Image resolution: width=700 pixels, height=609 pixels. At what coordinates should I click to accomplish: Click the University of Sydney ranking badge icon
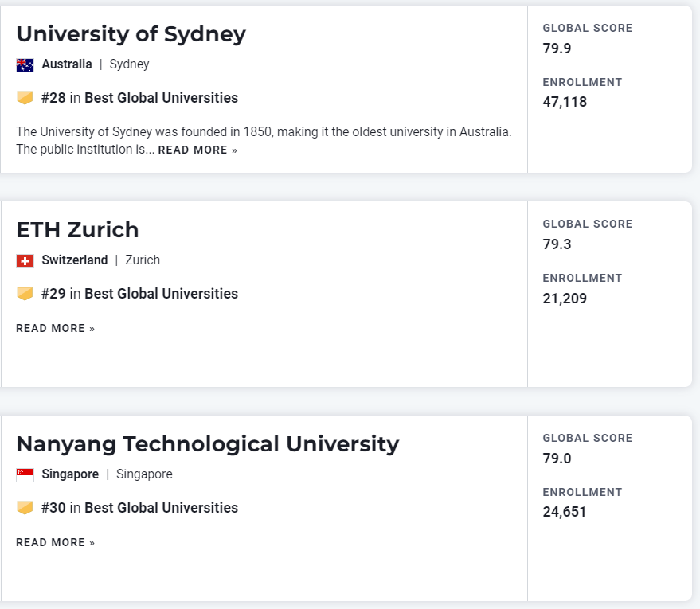(x=25, y=98)
